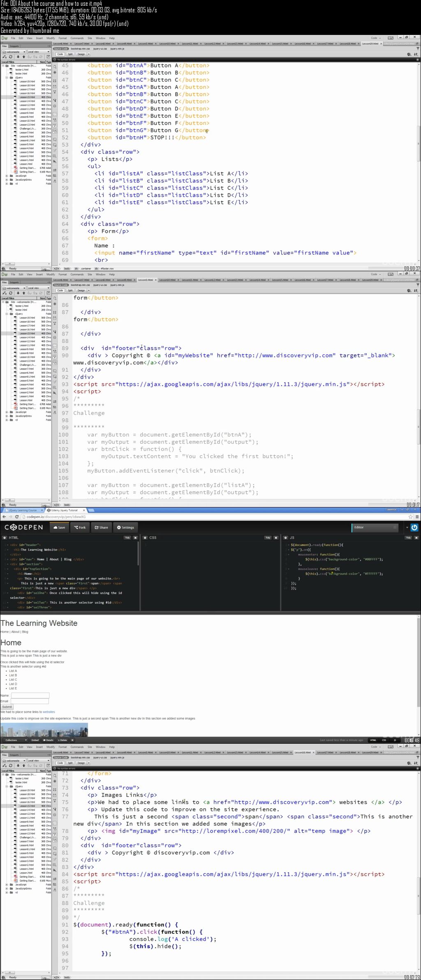421x980 pixels.
Task: Click the Embed button in CodePen footer
Action: tap(35, 740)
